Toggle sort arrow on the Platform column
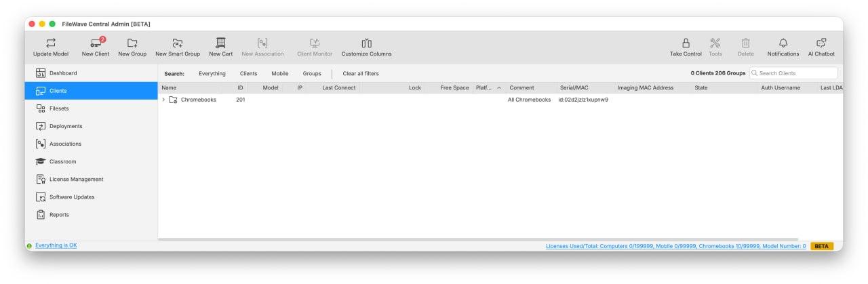The width and height of the screenshot is (868, 284). [x=499, y=88]
